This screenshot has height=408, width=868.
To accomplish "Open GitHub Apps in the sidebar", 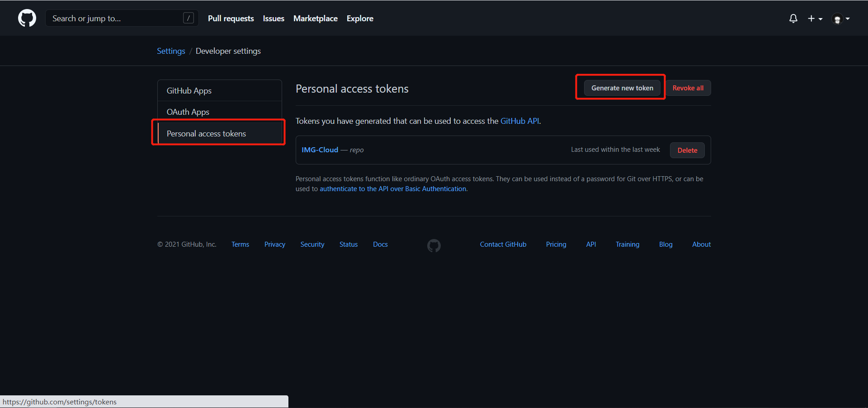I will tap(220, 90).
